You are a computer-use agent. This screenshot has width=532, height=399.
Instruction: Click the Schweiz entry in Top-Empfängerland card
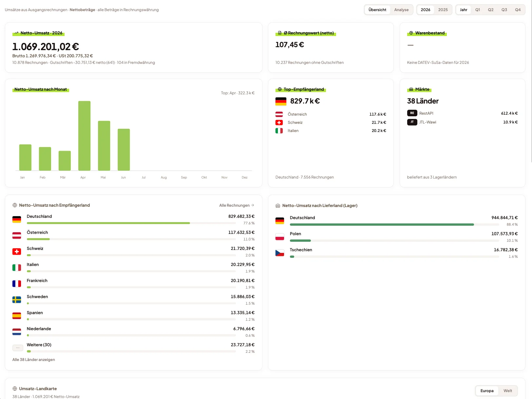pyautogui.click(x=331, y=123)
